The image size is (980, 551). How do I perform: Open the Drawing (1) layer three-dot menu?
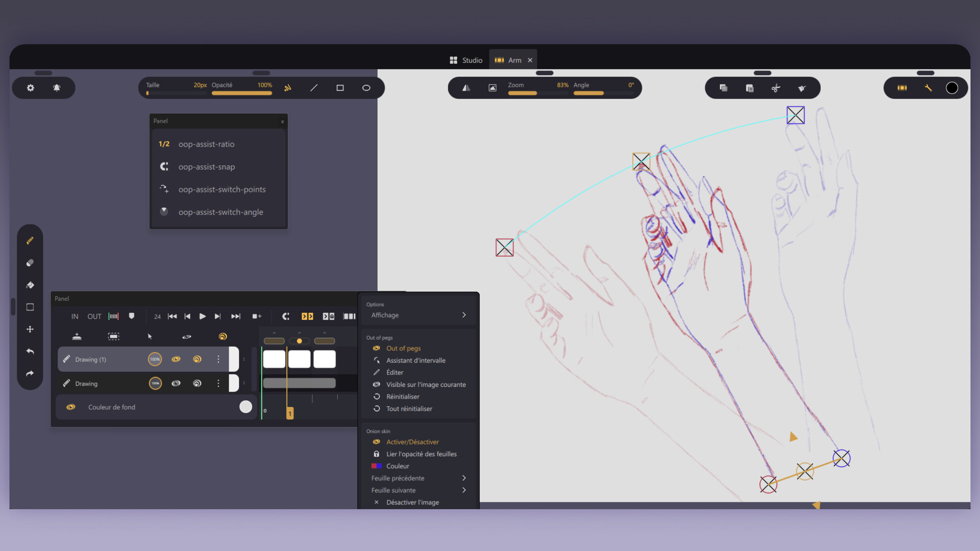218,359
